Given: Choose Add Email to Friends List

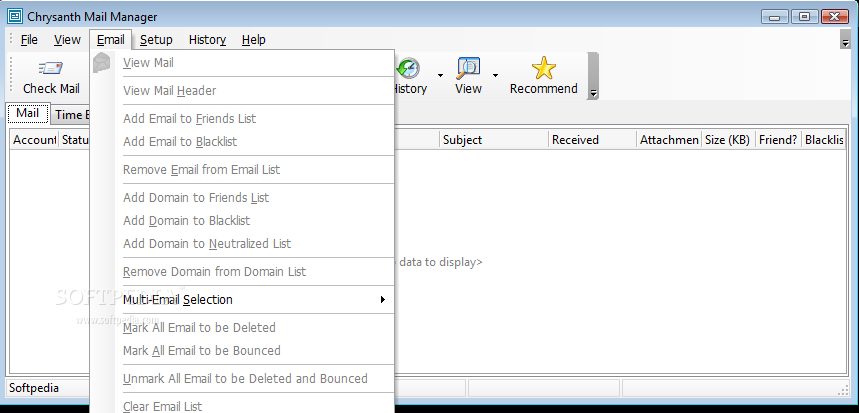Looking at the screenshot, I should (x=242, y=119).
